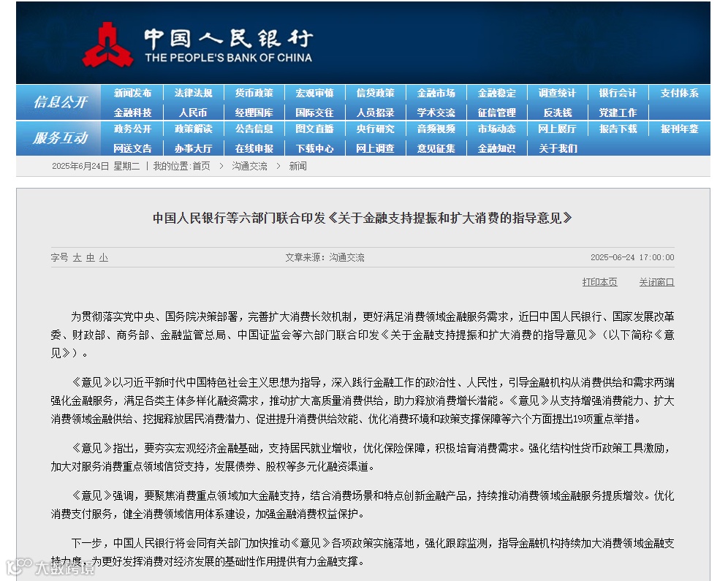Open 网上调查 navigation item
Viewport: 728px width, 581px height.
coord(375,148)
